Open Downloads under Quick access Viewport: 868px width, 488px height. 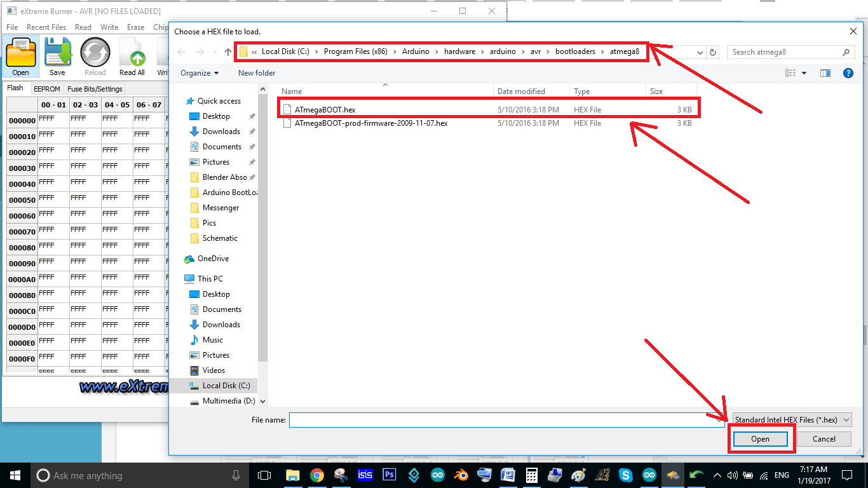tap(221, 132)
